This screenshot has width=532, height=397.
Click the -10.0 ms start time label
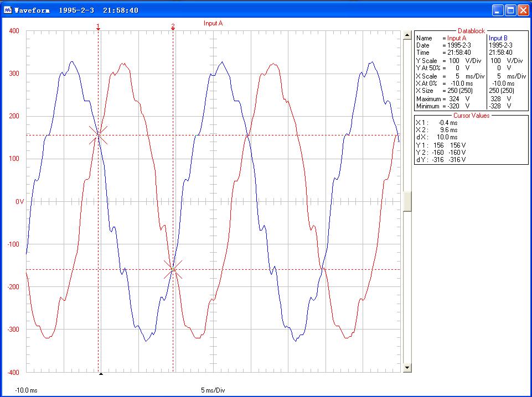click(26, 390)
